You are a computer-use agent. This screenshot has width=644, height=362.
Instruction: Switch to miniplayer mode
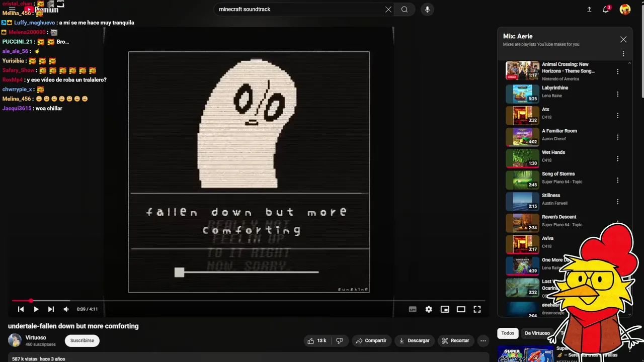coord(445,309)
